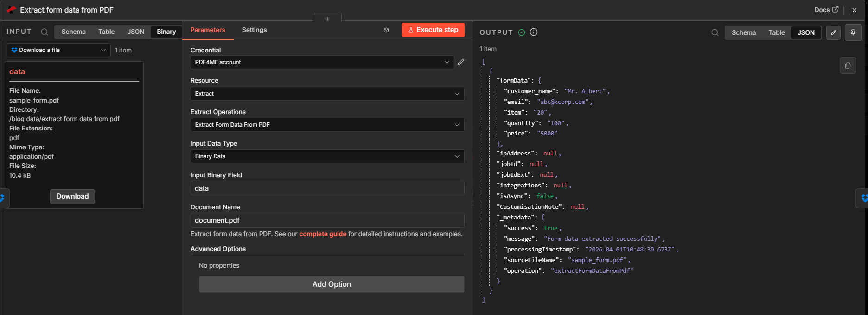Open the Credential PDF4ME account dropdown
This screenshot has height=315, width=868.
click(x=322, y=62)
